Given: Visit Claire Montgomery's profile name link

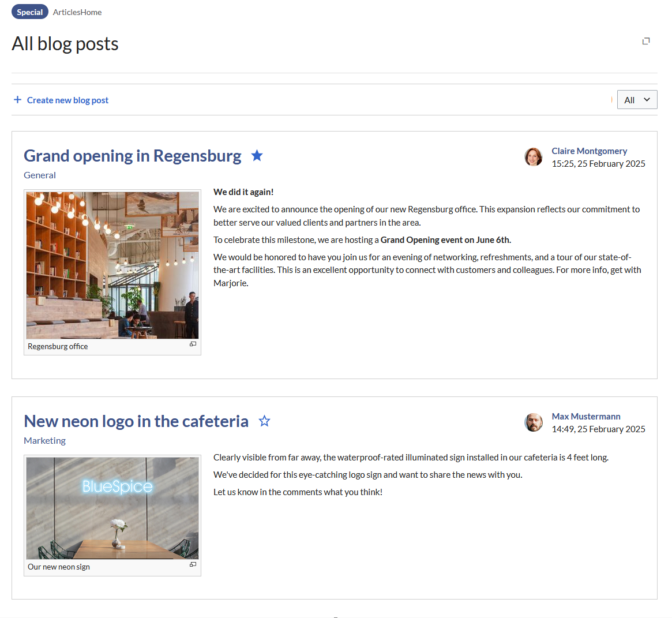Looking at the screenshot, I should 589,151.
